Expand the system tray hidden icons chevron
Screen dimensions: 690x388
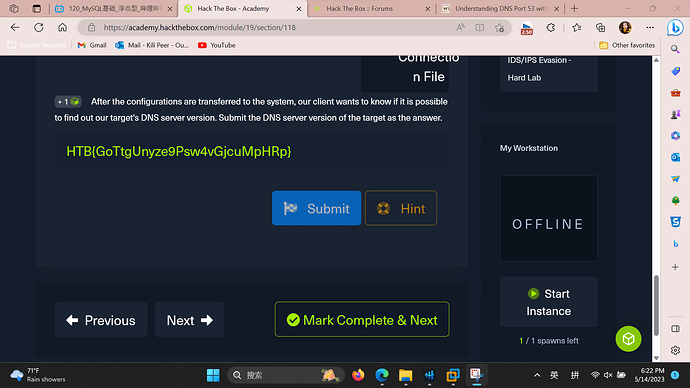537,375
